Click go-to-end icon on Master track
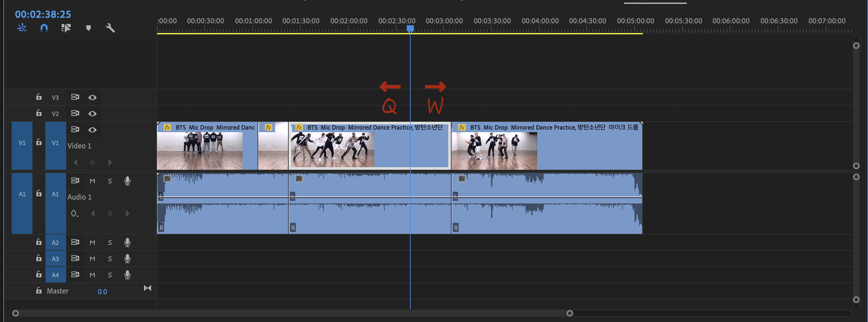 point(148,288)
